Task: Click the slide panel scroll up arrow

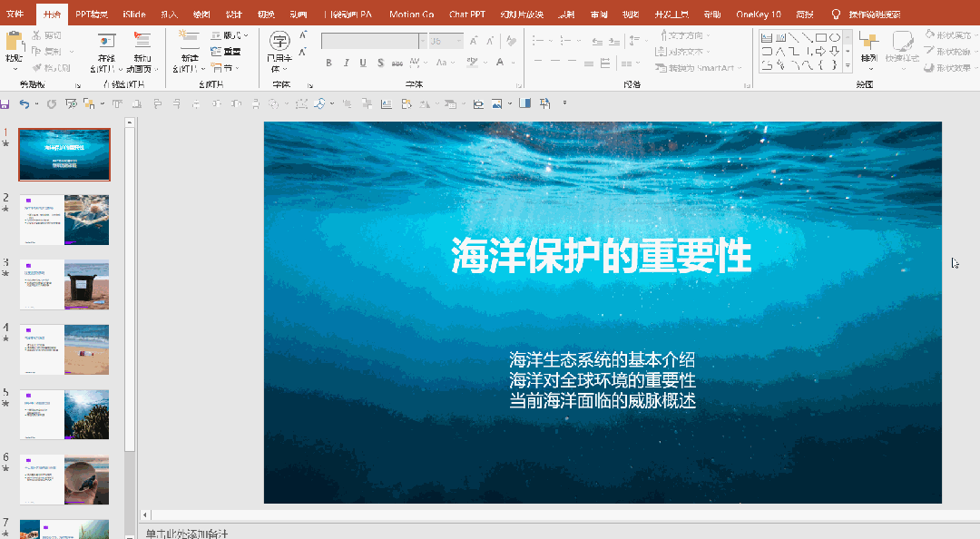Action: 130,122
